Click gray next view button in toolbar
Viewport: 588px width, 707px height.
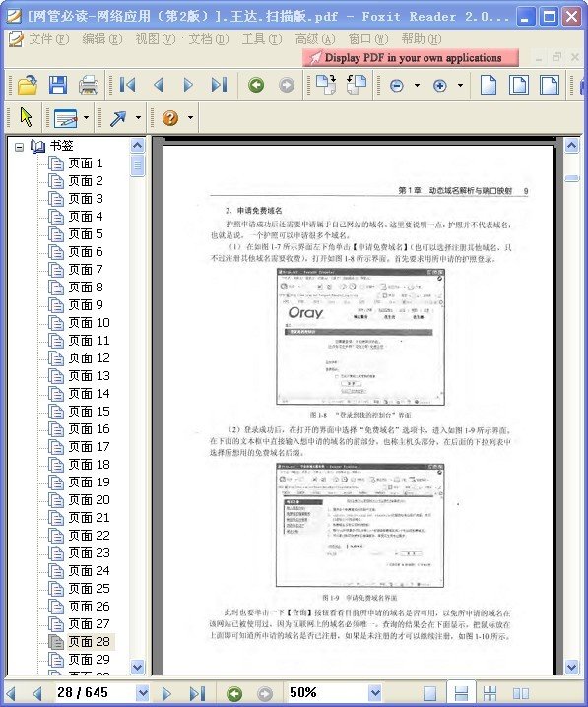[x=287, y=85]
